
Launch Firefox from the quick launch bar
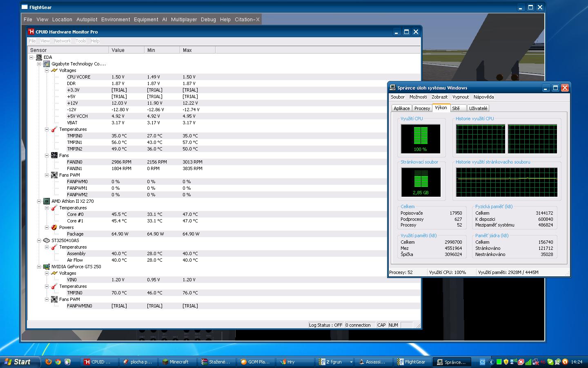pos(48,362)
